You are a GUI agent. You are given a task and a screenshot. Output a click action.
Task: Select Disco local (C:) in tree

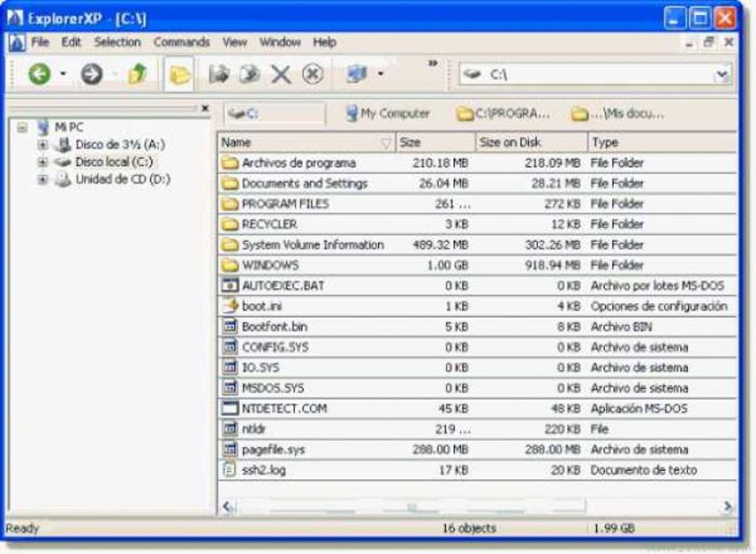pyautogui.click(x=114, y=162)
